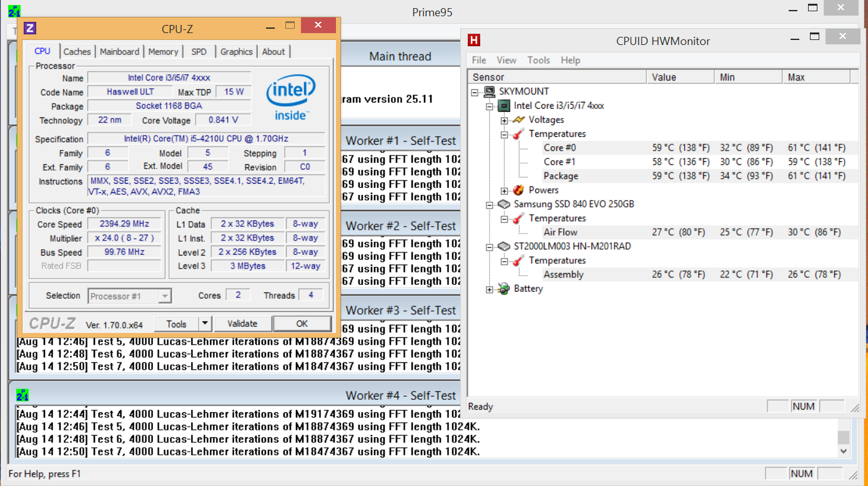Switch to the Memory tab
868x486 pixels.
point(163,52)
